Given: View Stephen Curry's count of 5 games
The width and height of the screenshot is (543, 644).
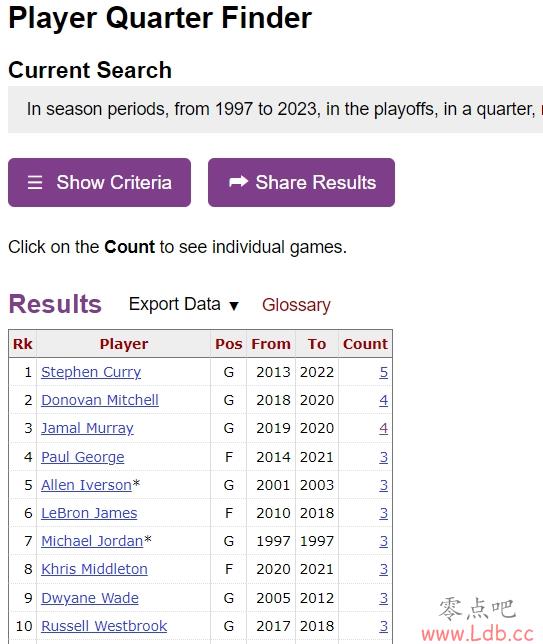Looking at the screenshot, I should pos(383,372).
